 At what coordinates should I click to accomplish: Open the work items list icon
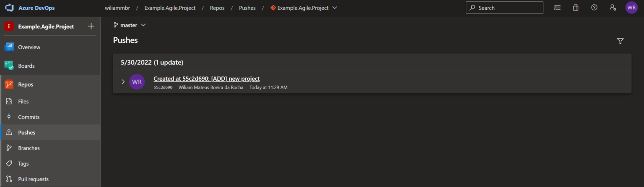point(557,8)
